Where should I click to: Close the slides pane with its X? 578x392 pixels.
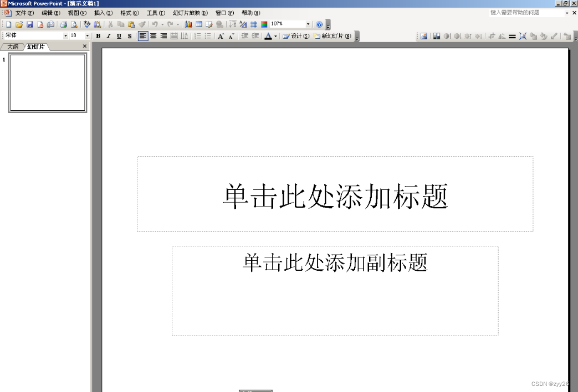[85, 46]
